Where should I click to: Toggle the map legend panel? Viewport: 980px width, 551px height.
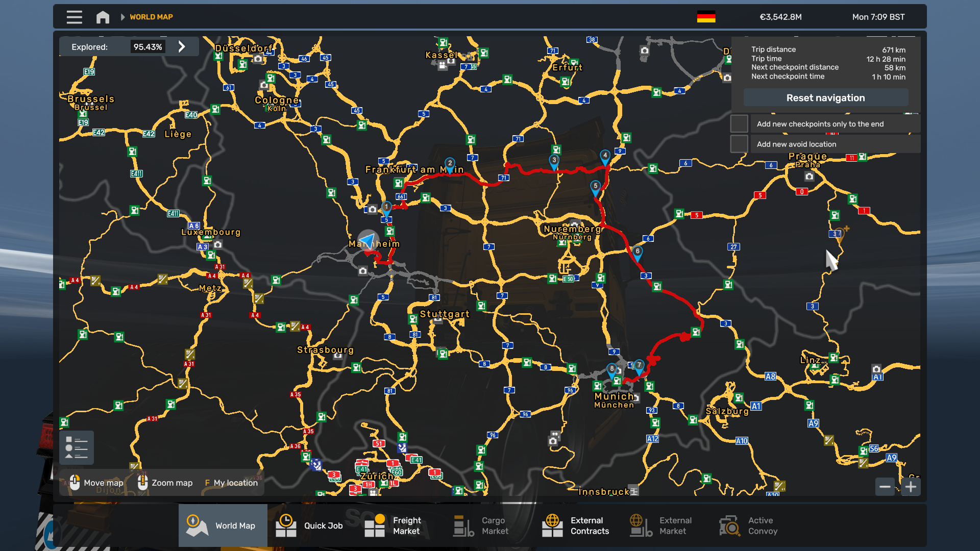tap(77, 447)
